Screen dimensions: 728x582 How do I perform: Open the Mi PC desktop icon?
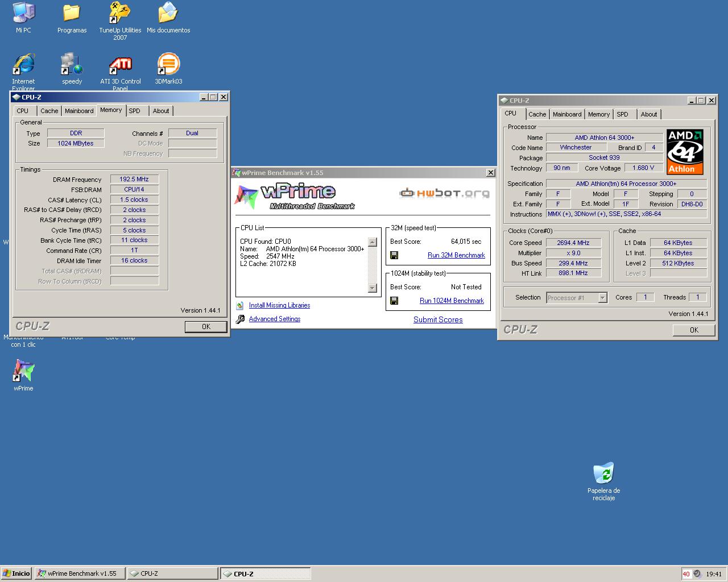(x=23, y=14)
